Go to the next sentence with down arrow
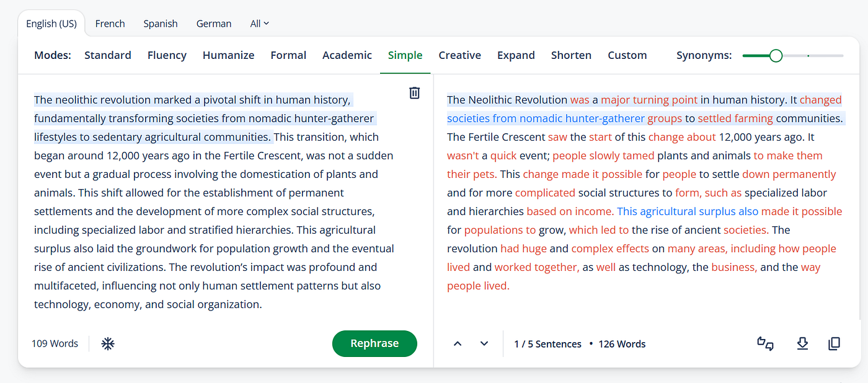This screenshot has width=868, height=383. pyautogui.click(x=484, y=344)
